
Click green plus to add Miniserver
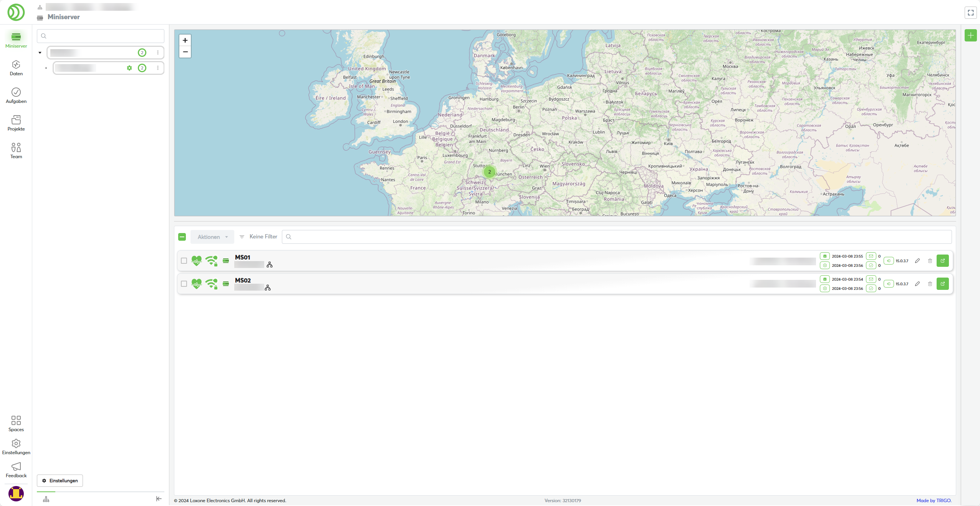point(970,35)
